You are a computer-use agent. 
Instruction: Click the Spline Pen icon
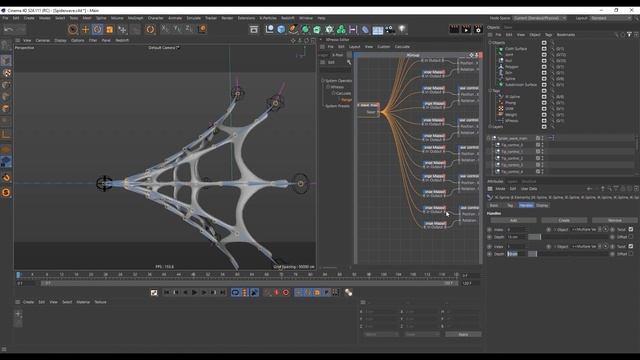coord(293,29)
